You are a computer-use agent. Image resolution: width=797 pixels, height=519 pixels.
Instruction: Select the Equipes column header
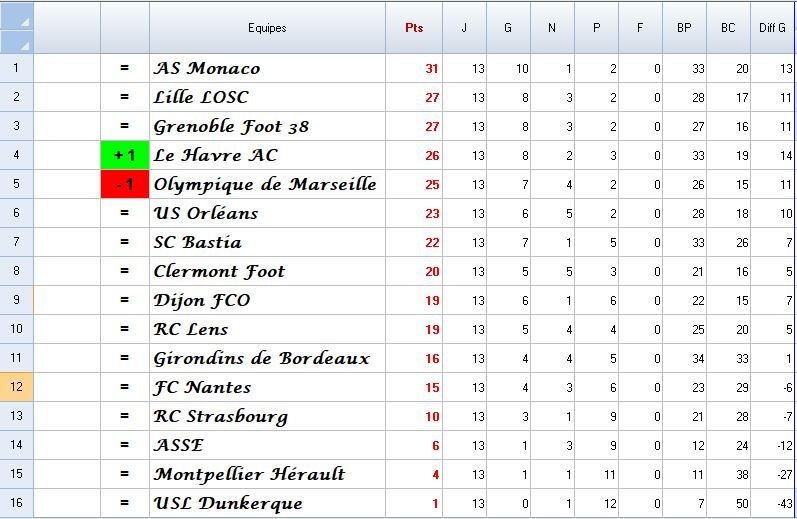[267, 28]
